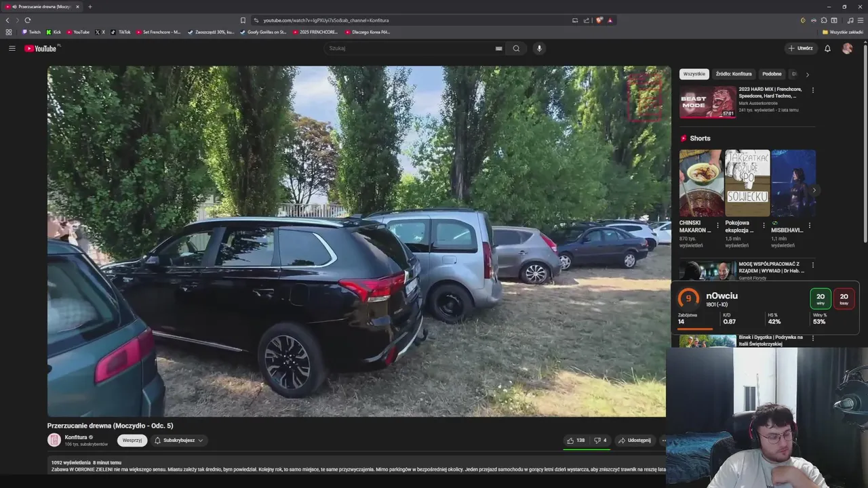Select the Wszystkie filter chip
The image size is (868, 488).
click(694, 74)
